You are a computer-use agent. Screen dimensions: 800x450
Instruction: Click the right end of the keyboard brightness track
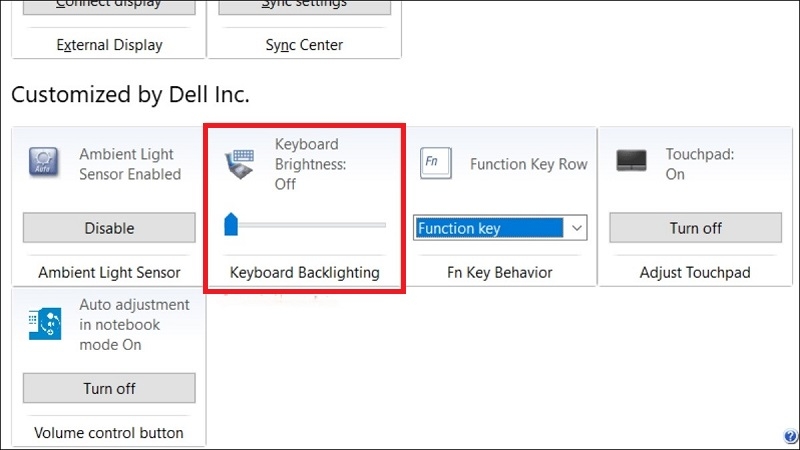coord(382,225)
